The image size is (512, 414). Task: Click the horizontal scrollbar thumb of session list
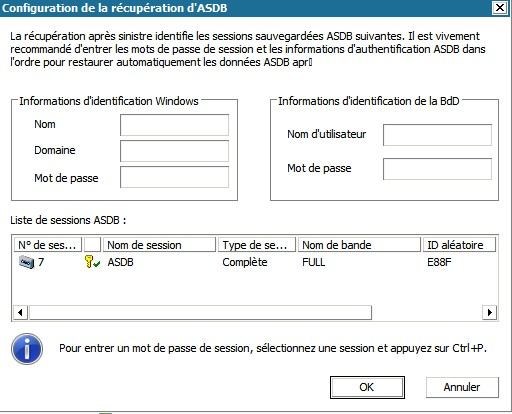[200, 313]
